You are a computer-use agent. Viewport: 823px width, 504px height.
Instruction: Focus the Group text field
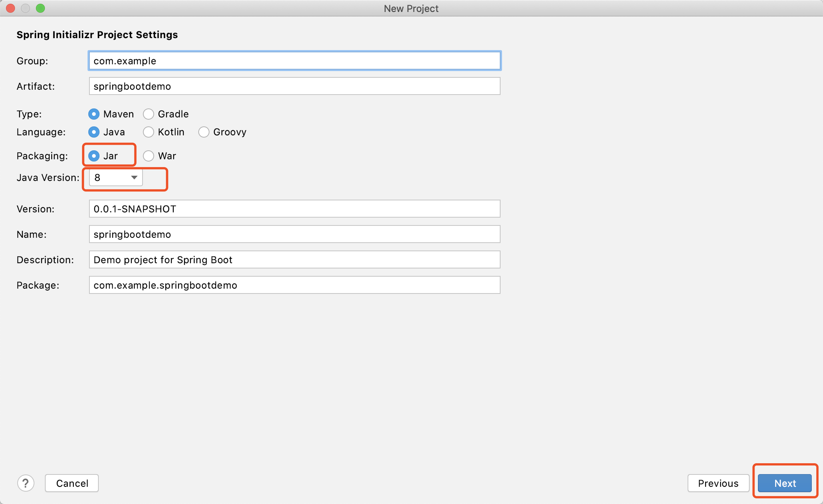tap(294, 61)
